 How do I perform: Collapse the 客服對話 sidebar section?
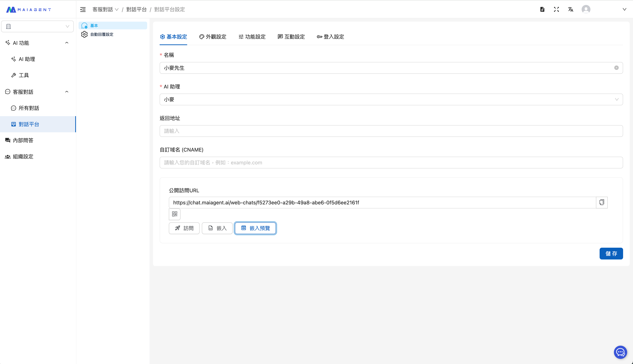point(67,92)
